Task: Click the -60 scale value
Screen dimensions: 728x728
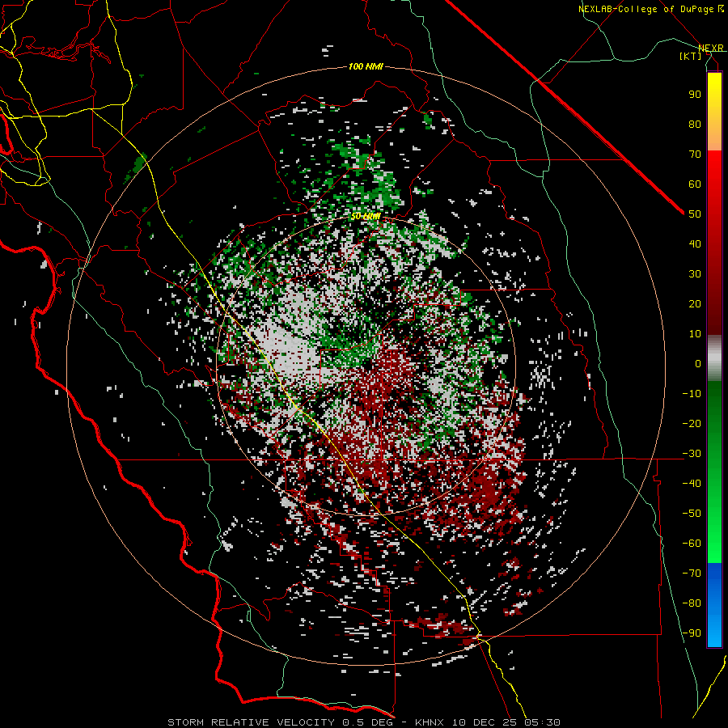Action: pos(692,544)
